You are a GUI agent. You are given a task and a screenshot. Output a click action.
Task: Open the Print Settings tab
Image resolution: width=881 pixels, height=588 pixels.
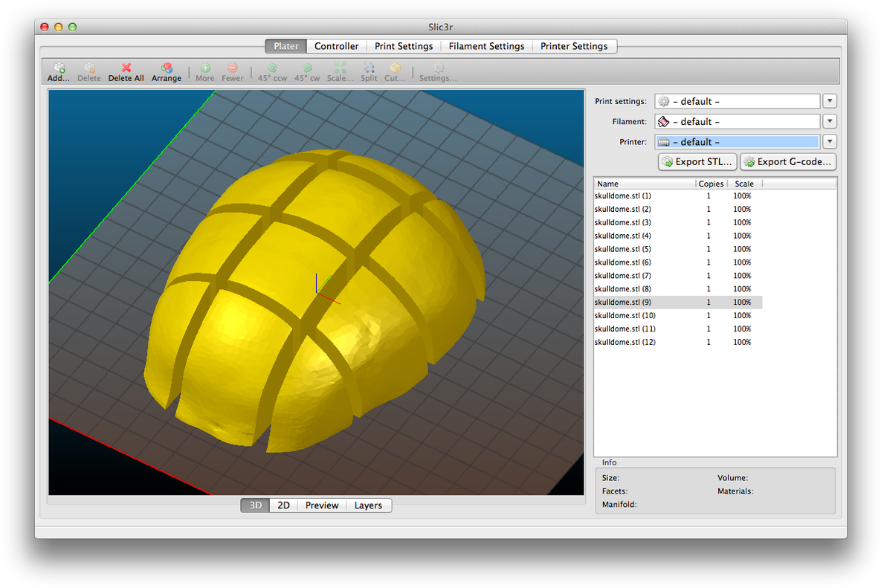point(404,46)
